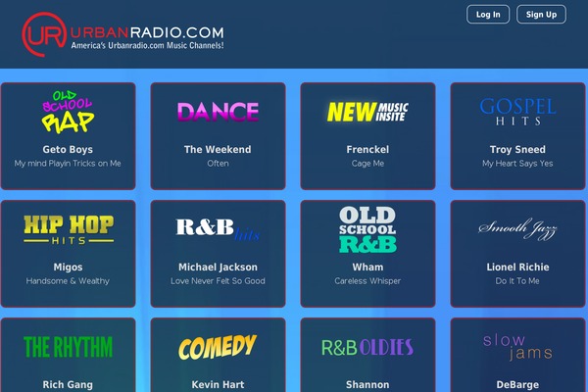Select artist name Michael Jackson
588x392 pixels.
point(218,268)
